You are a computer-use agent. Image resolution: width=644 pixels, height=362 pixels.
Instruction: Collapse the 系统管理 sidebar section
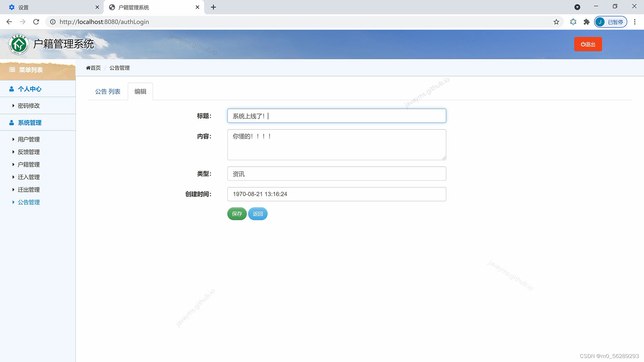[30, 123]
